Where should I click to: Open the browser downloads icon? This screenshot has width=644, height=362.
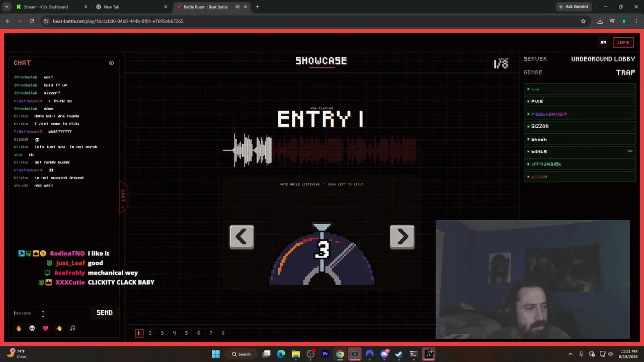pos(600,21)
